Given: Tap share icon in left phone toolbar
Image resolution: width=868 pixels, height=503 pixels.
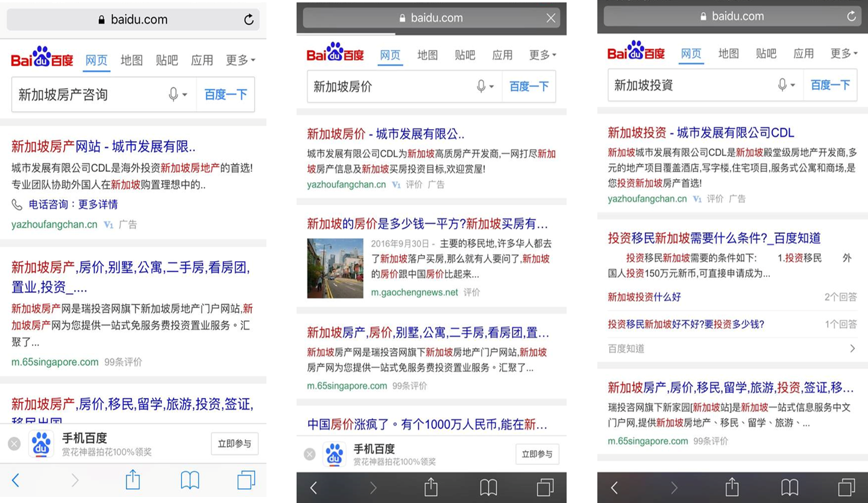Looking at the screenshot, I should point(133,479).
